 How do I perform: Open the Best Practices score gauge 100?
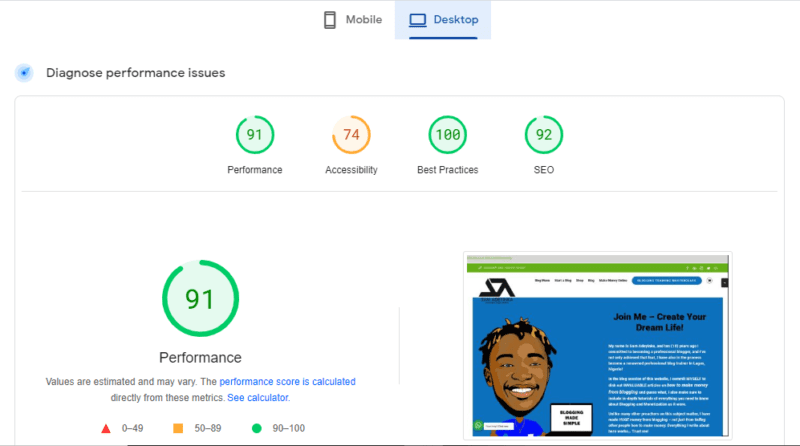tap(447, 135)
